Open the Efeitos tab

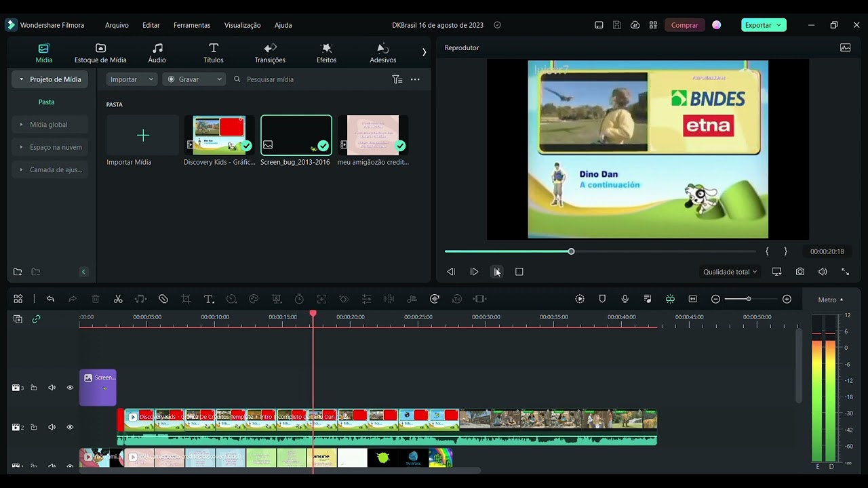[326, 54]
